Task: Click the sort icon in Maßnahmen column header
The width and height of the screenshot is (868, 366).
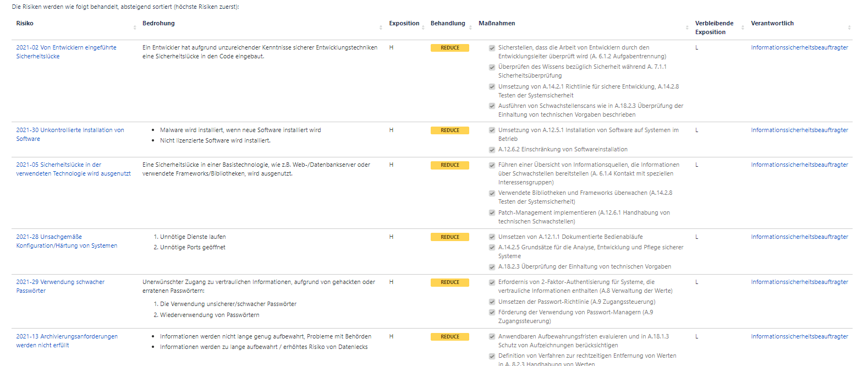Action: pos(687,28)
